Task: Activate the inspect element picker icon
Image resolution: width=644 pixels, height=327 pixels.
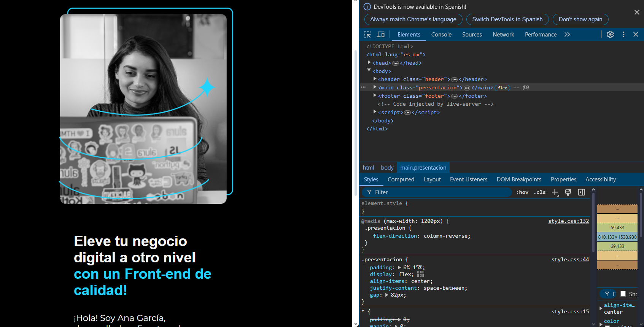Action: click(x=367, y=35)
